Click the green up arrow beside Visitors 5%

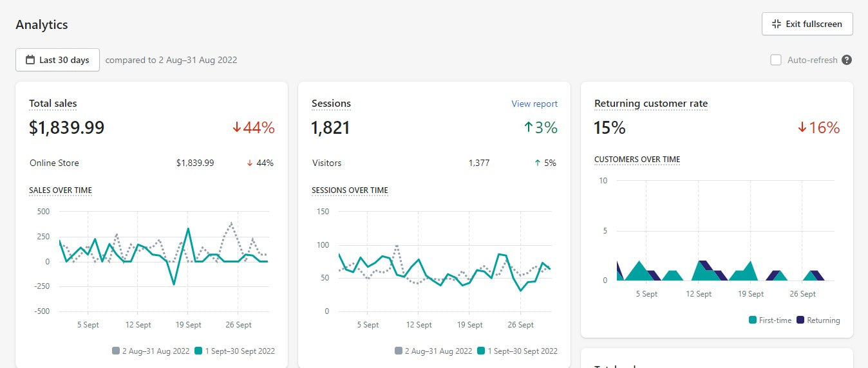tap(537, 163)
